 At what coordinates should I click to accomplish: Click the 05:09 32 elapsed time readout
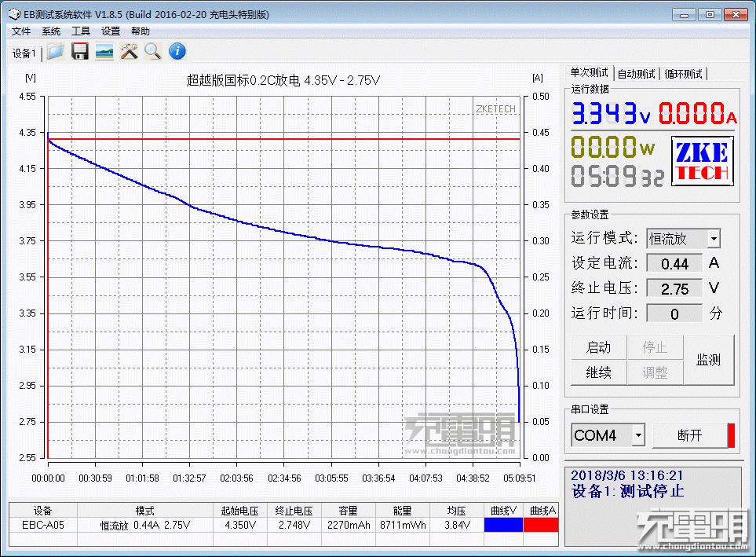coord(617,176)
